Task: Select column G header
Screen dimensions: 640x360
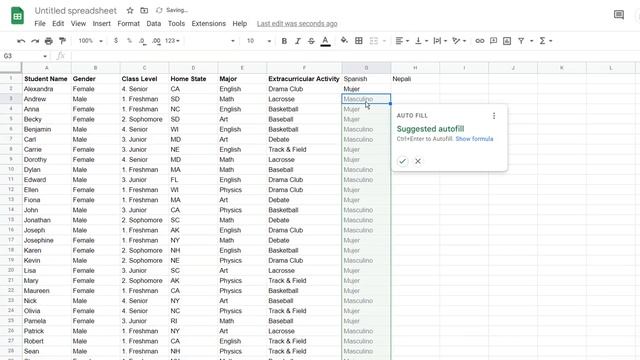Action: tap(366, 68)
